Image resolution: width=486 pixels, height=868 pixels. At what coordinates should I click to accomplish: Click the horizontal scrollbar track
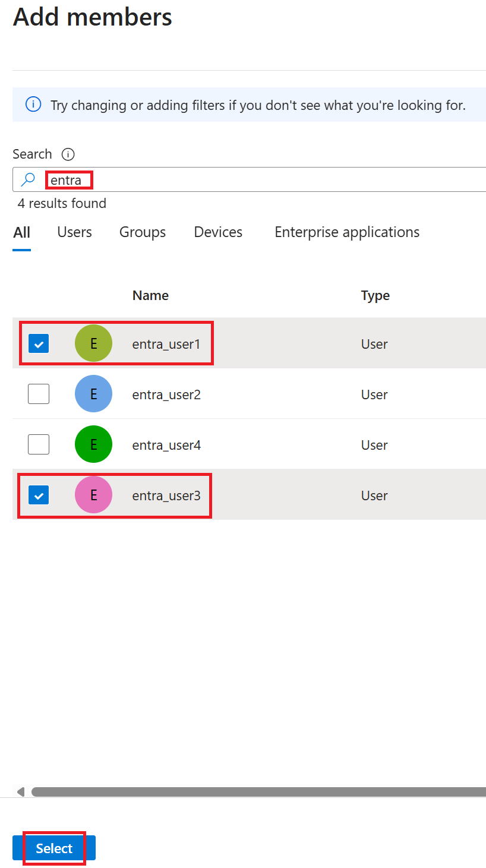click(258, 792)
